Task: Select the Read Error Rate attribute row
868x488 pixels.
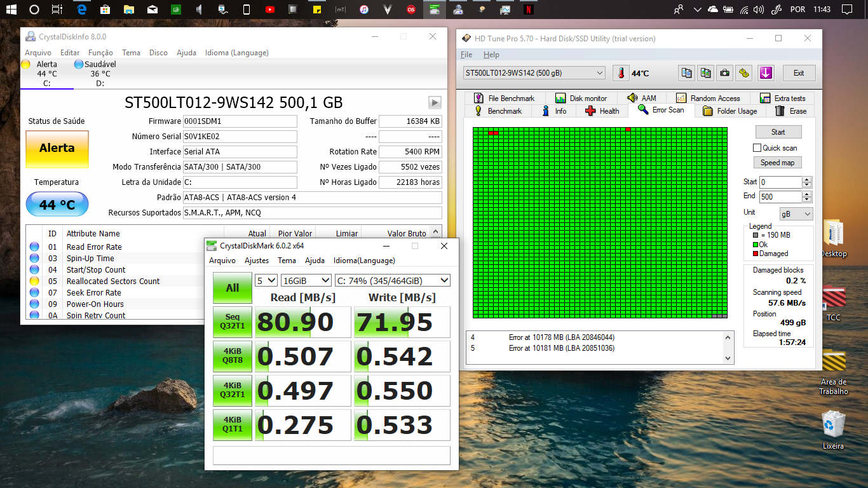Action: (228, 247)
